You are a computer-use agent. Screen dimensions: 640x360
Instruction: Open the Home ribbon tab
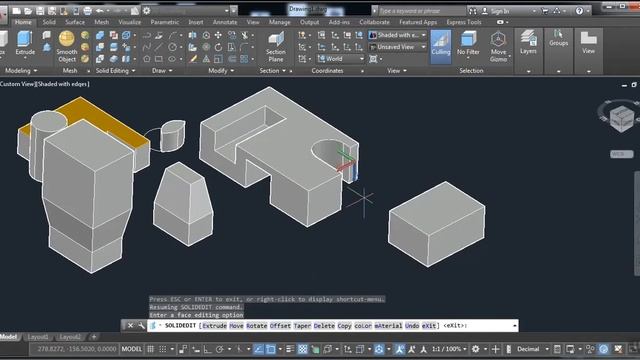23,22
